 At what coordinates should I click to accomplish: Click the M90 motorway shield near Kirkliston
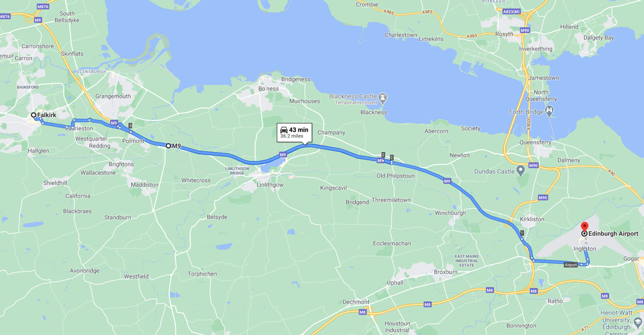(x=542, y=198)
